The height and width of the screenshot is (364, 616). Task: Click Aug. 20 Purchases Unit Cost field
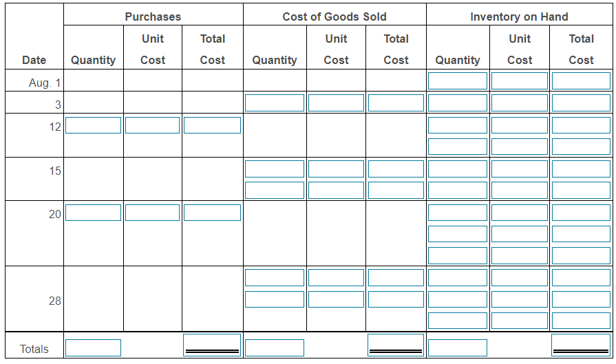click(152, 213)
